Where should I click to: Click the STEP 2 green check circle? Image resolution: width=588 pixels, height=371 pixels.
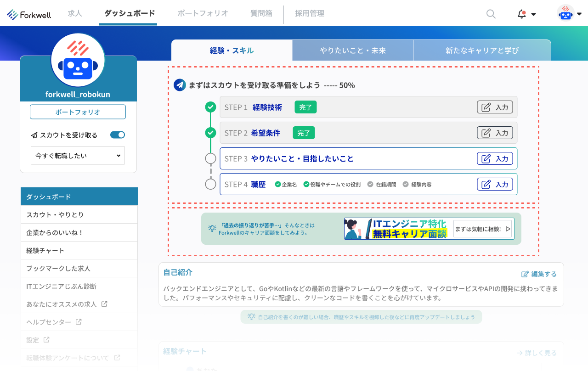[210, 133]
